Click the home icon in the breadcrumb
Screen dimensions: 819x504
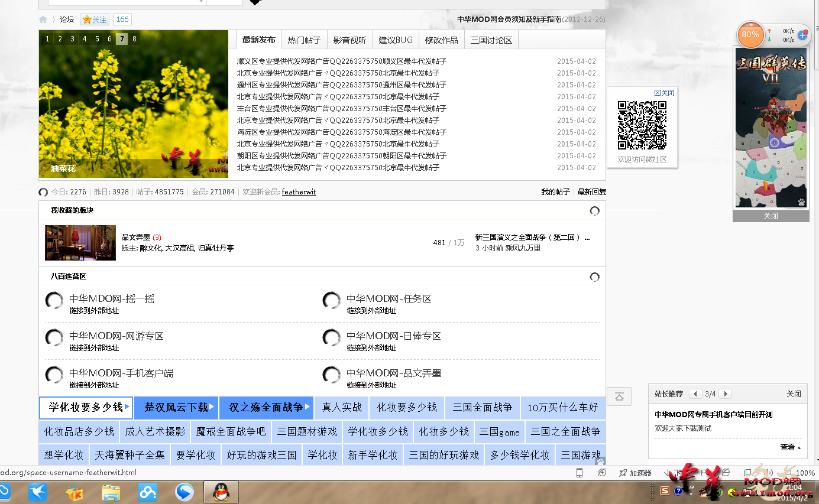[x=43, y=19]
